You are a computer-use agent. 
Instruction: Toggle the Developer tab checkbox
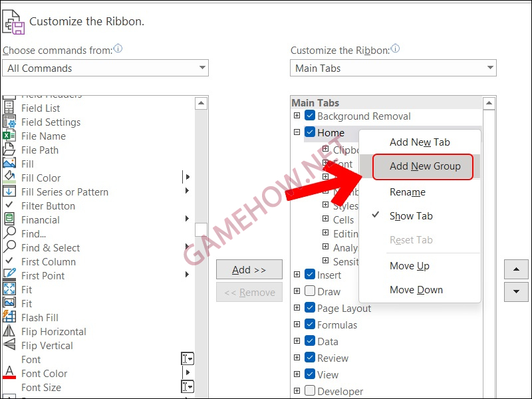point(310,391)
